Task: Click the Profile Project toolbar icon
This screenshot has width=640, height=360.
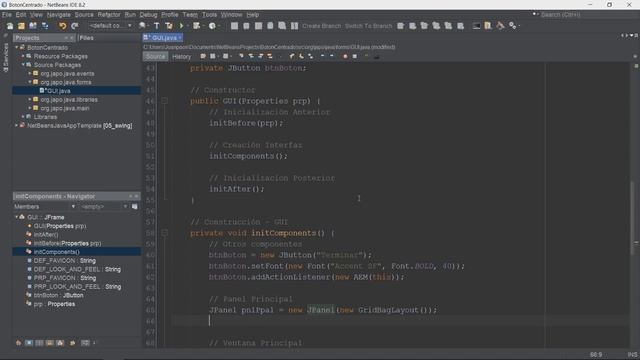Action: coord(212,26)
